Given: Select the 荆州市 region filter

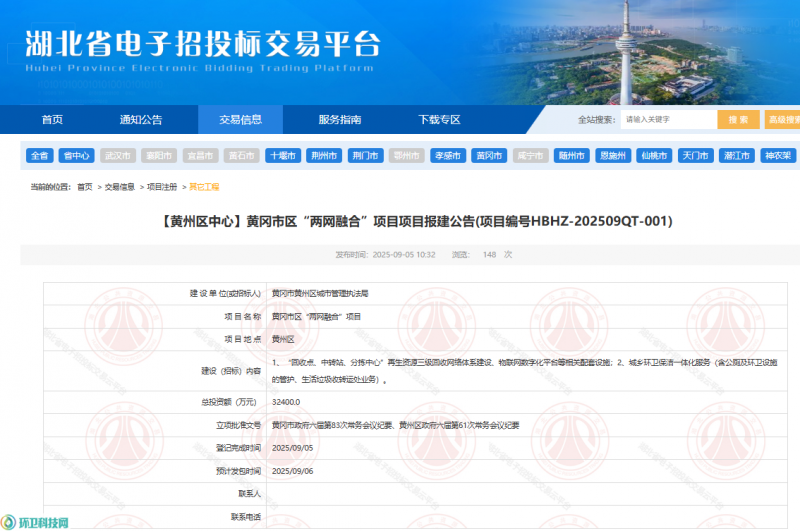Looking at the screenshot, I should 324,156.
